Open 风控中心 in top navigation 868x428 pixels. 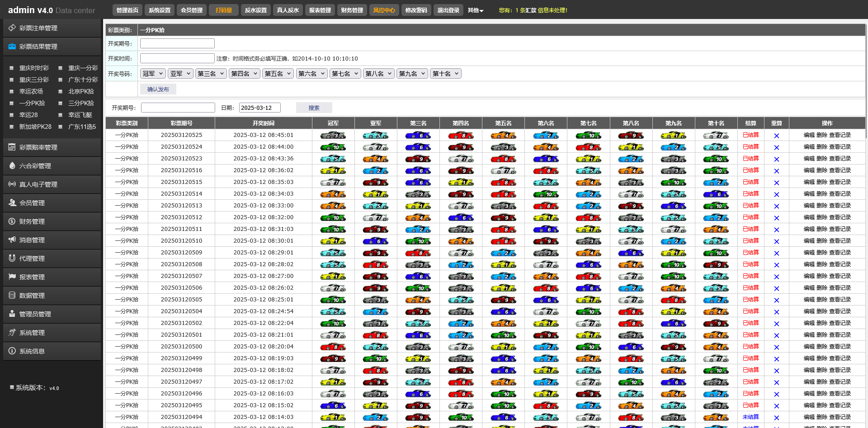coord(384,10)
